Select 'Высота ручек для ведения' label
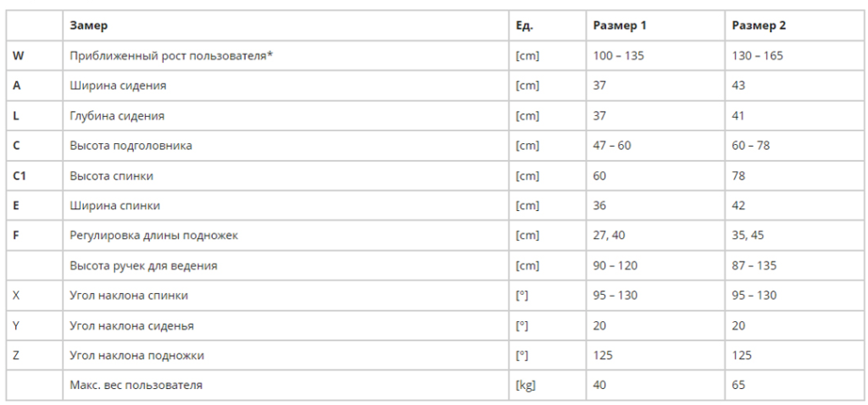The image size is (868, 405). [143, 265]
